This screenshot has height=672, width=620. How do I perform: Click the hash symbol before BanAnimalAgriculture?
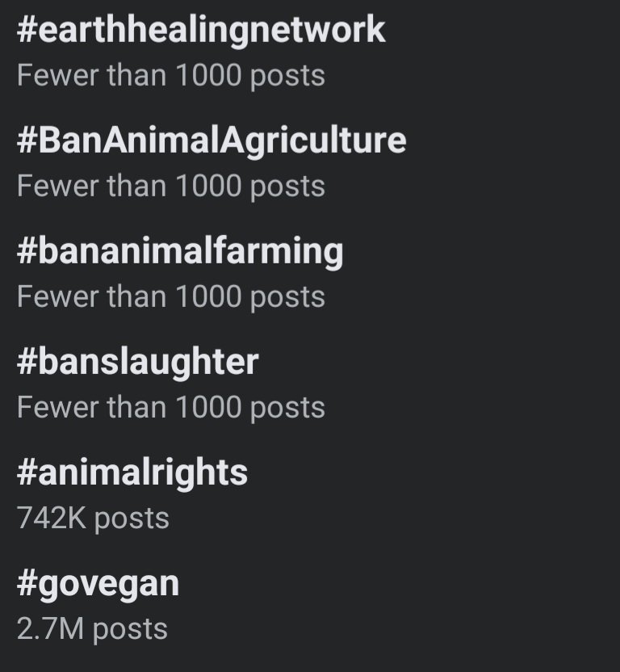click(27, 141)
